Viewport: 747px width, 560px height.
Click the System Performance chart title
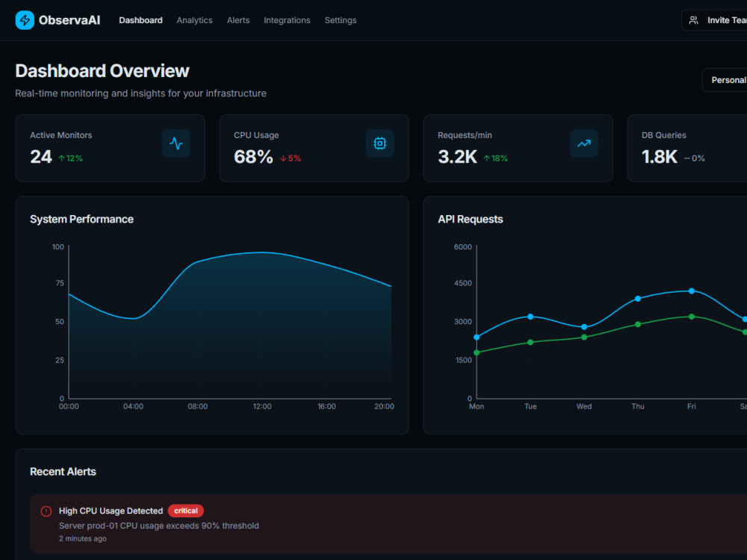click(x=82, y=219)
